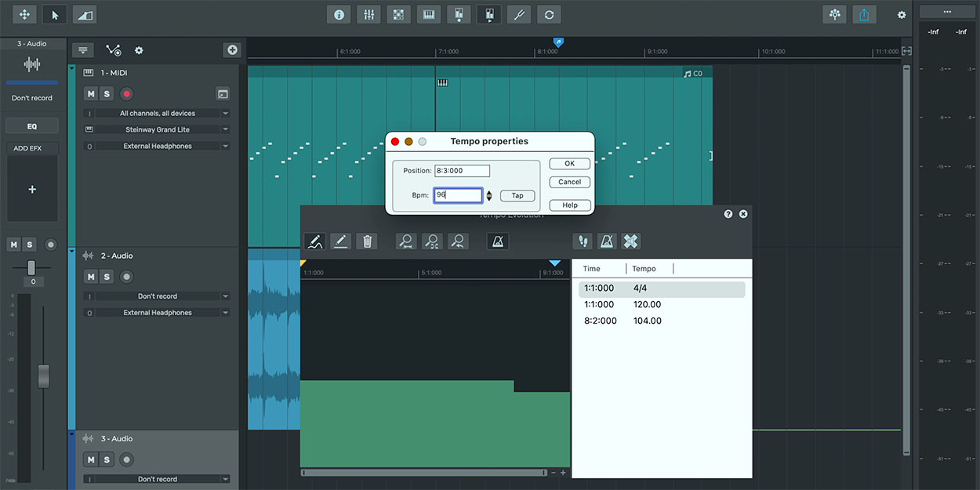Open the mixer from the top toolbar

tap(368, 15)
